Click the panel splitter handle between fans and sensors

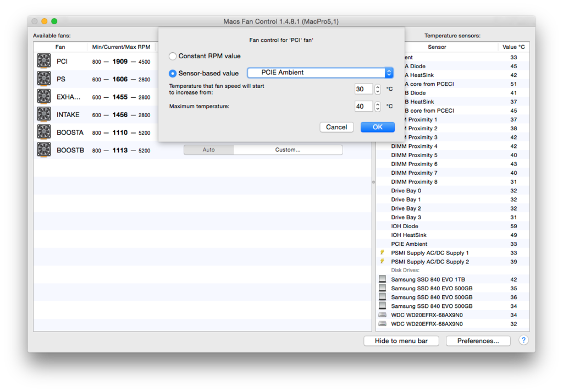(373, 182)
